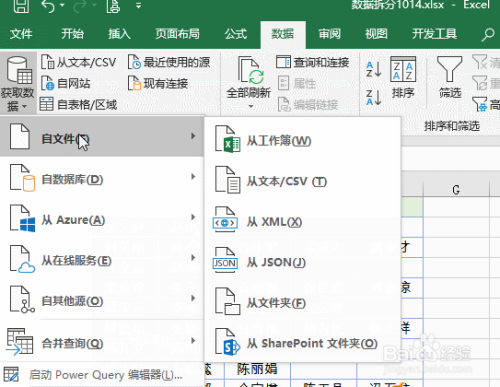Expand the 自其他源 submenu arrow
Screen dimensions: 500x387
point(193,298)
